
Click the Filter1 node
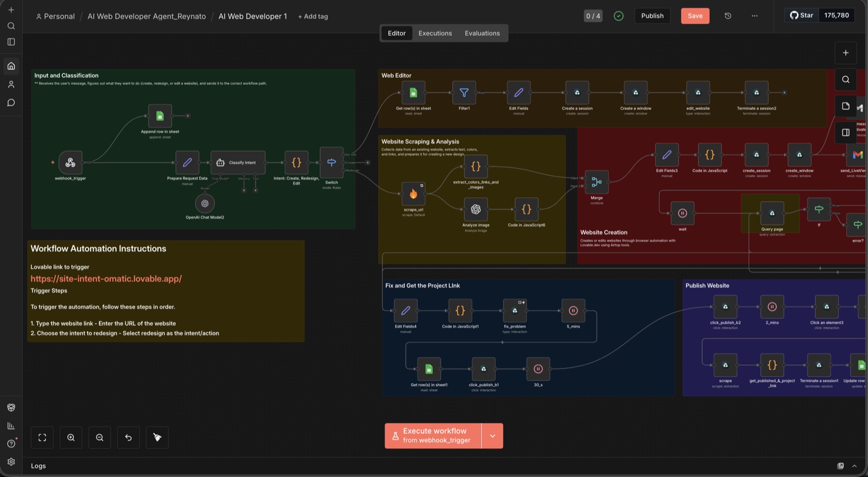coord(464,93)
